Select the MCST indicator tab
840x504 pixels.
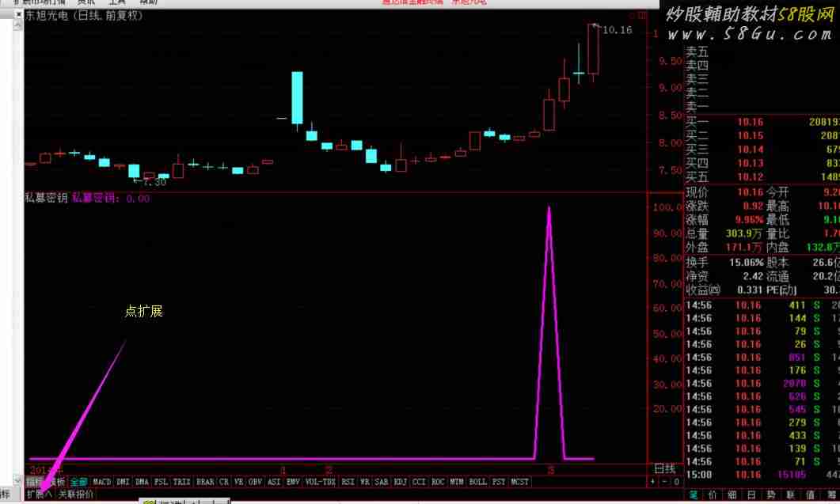519,482
